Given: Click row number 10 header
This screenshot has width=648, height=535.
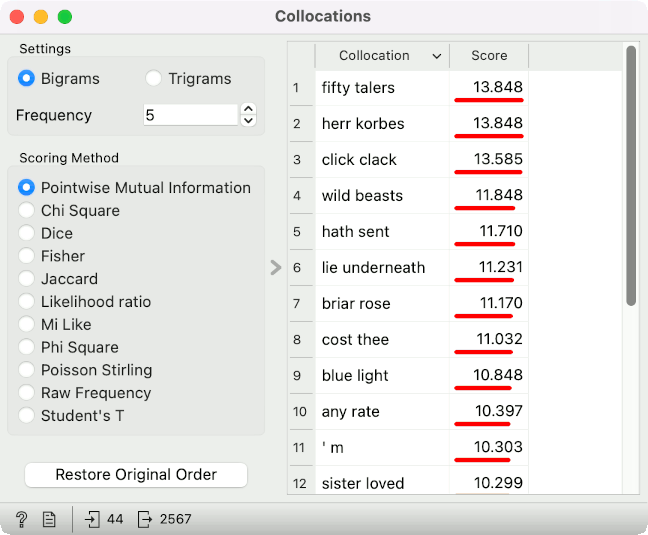Looking at the screenshot, I should click(301, 411).
